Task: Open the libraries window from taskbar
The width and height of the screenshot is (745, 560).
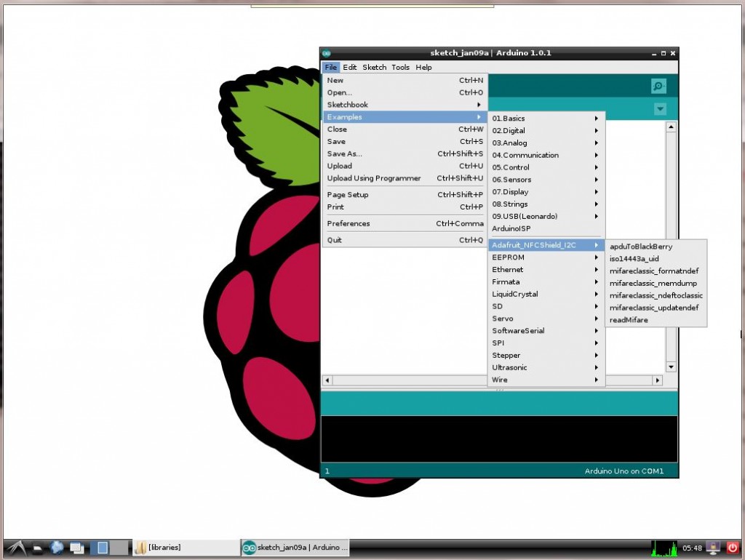Action: [186, 548]
